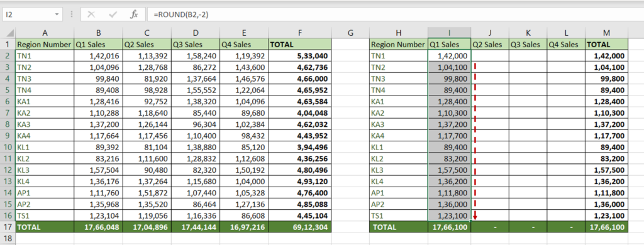This screenshot has height=245, width=644.
Task: Select column L header
Action: click(566, 33)
